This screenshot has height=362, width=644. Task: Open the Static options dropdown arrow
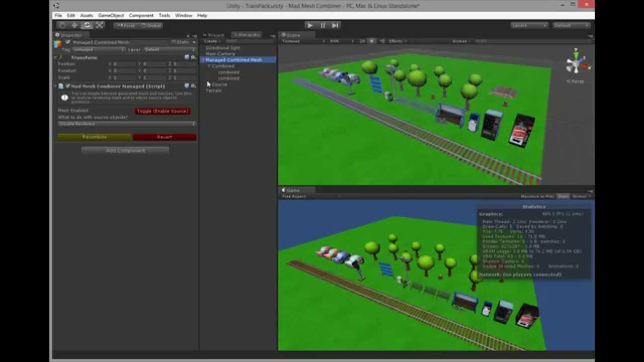click(x=194, y=42)
